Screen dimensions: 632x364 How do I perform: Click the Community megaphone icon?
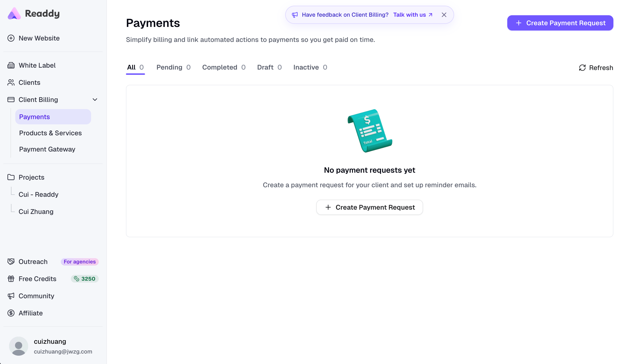11,296
